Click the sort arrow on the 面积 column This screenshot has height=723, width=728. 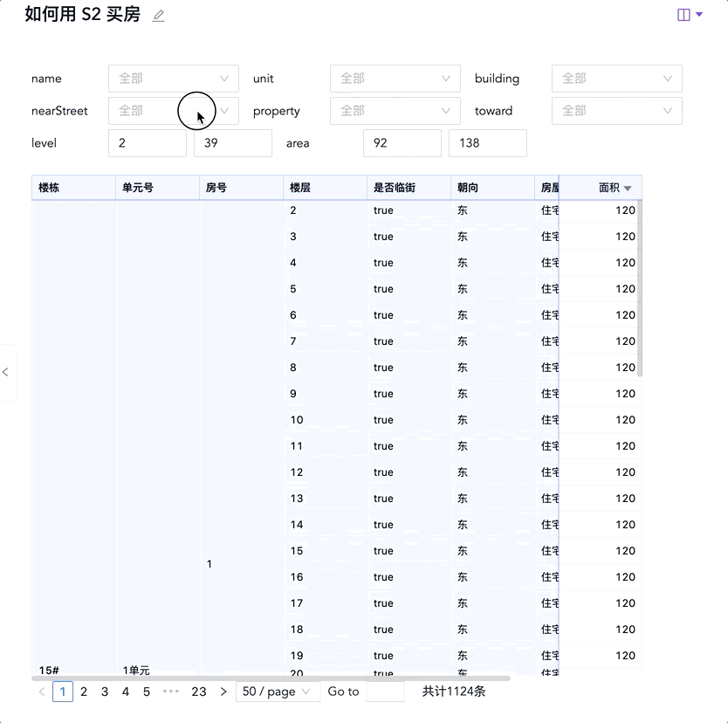[x=628, y=188]
